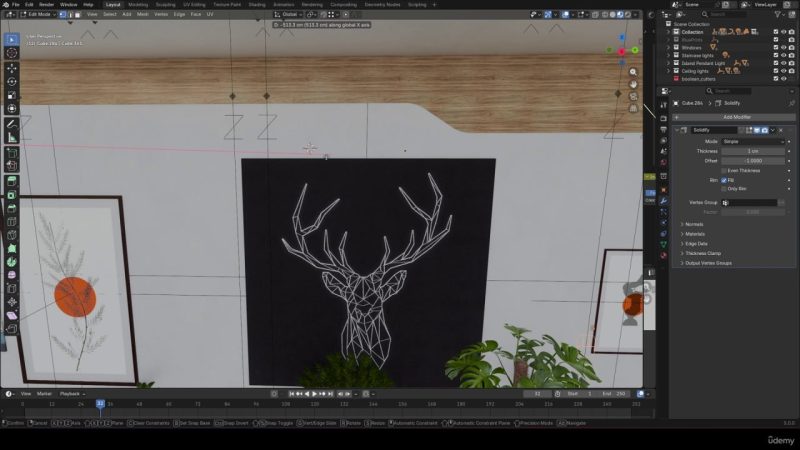Uncheck the Rim Fill checkbox

(724, 180)
